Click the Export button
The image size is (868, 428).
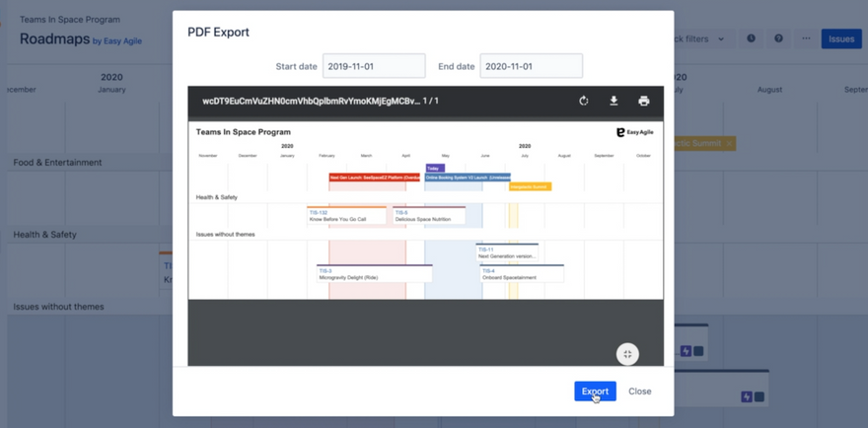click(x=595, y=391)
